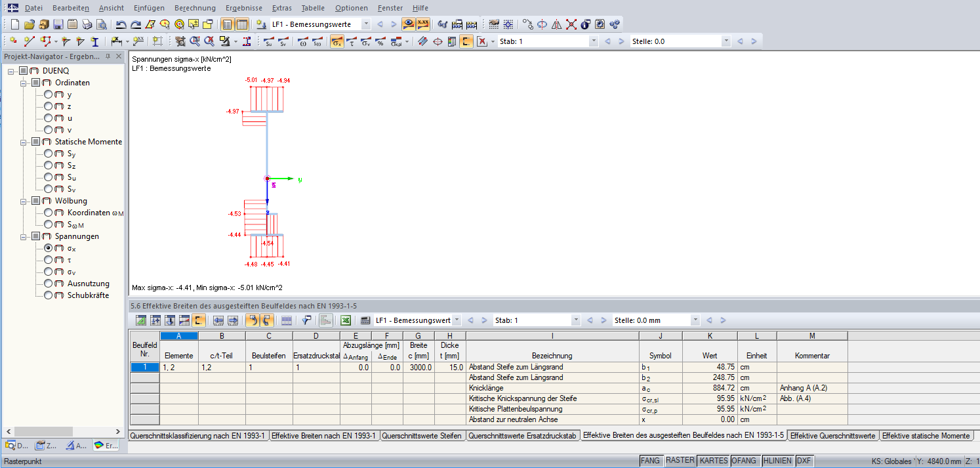Toggle the OFANG status bar button
The image size is (980, 468).
745,461
